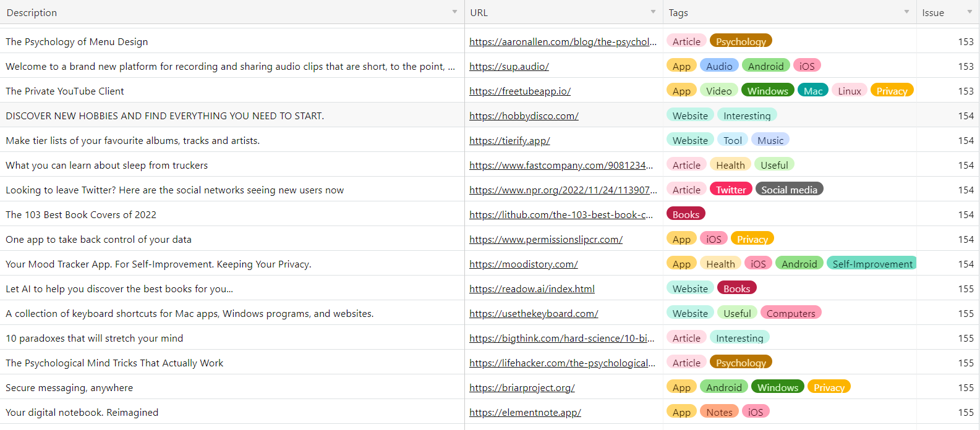Open the Tags column dropdown arrow
This screenshot has width=980, height=430.
pos(906,12)
